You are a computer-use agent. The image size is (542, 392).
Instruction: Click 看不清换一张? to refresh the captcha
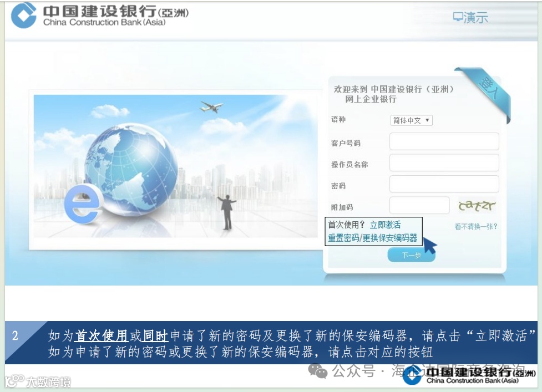pyautogui.click(x=476, y=227)
